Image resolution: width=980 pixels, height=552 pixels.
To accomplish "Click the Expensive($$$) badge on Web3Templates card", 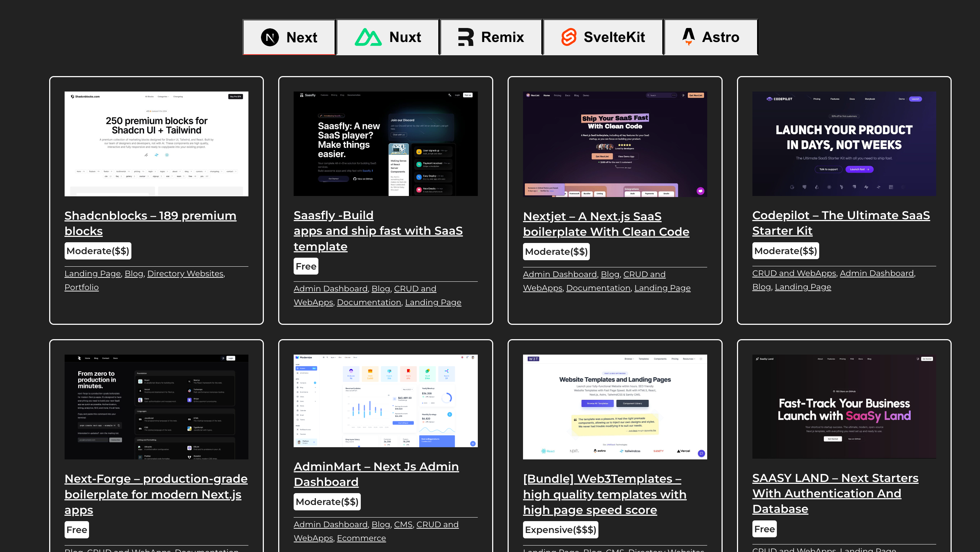I will (560, 530).
